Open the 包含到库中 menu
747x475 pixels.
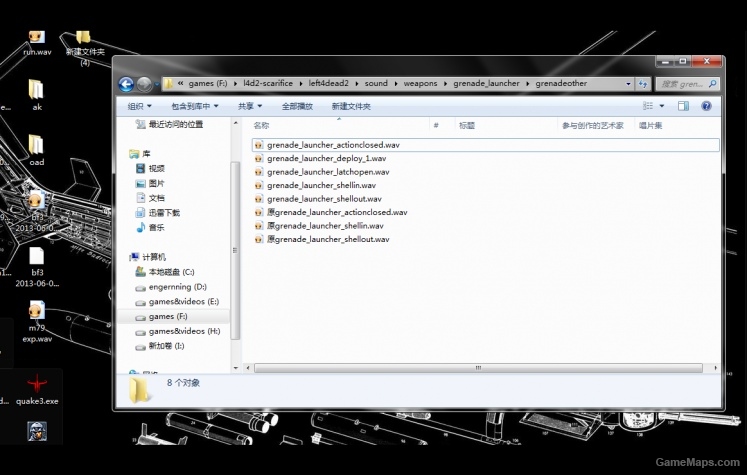pyautogui.click(x=195, y=106)
